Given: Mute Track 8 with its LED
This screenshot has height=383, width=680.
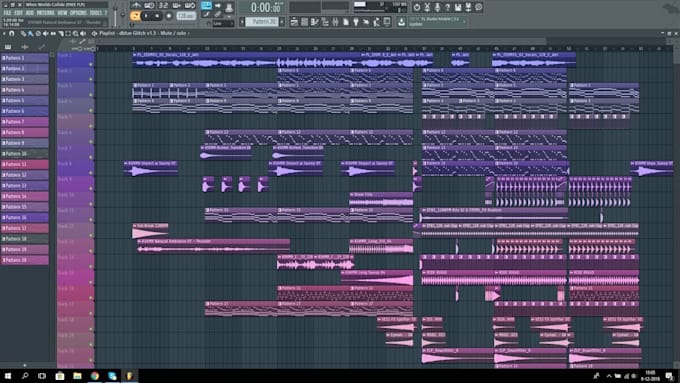Looking at the screenshot, I should click(x=91, y=173).
